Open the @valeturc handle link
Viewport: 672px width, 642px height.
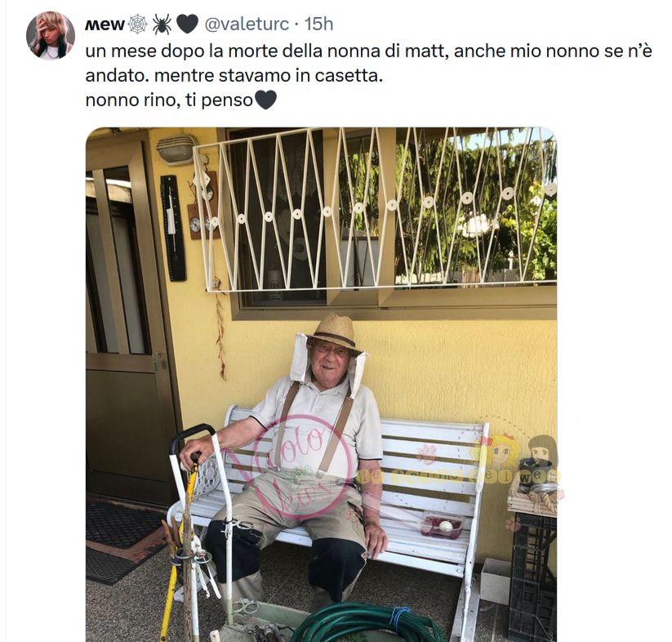point(247,24)
